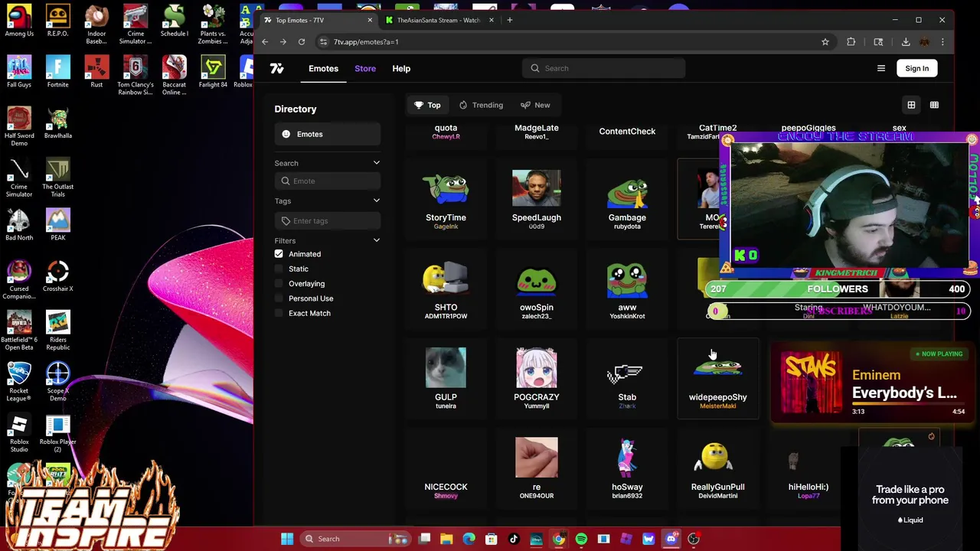This screenshot has width=980, height=551.
Task: Open R.E.P.O. desktop shortcut
Action: [x=57, y=21]
